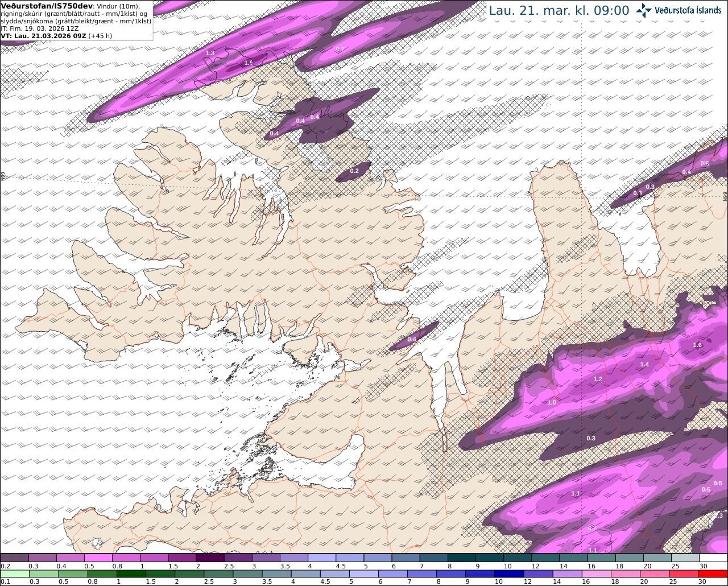The height and width of the screenshot is (586, 728).
Task: Click the Veðurstofa Íslands logo icon
Action: tap(644, 10)
